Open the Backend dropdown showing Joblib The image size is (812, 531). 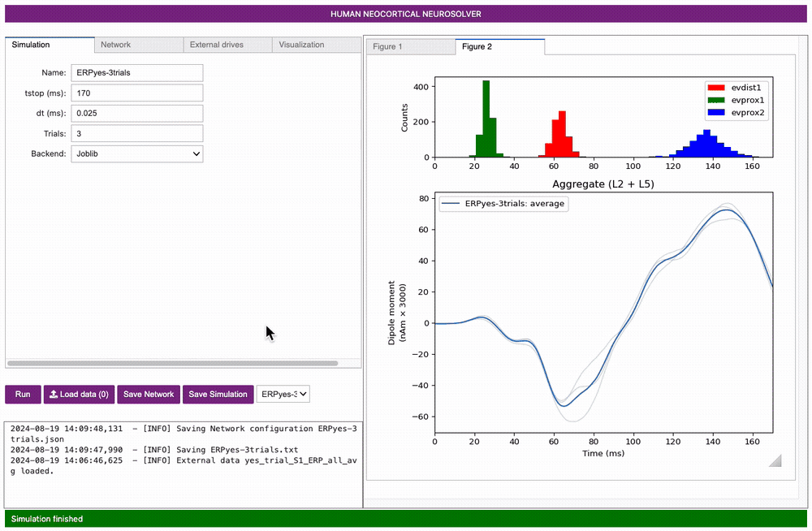(x=136, y=153)
